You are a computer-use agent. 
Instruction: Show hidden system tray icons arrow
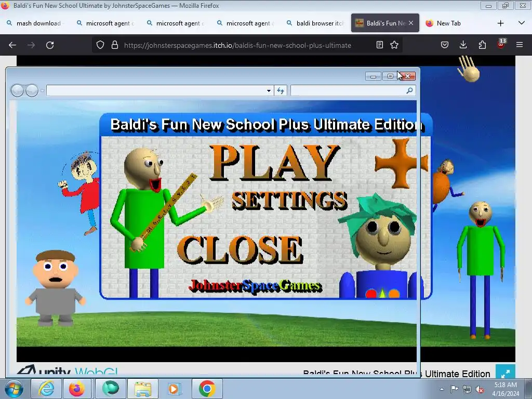pyautogui.click(x=442, y=389)
